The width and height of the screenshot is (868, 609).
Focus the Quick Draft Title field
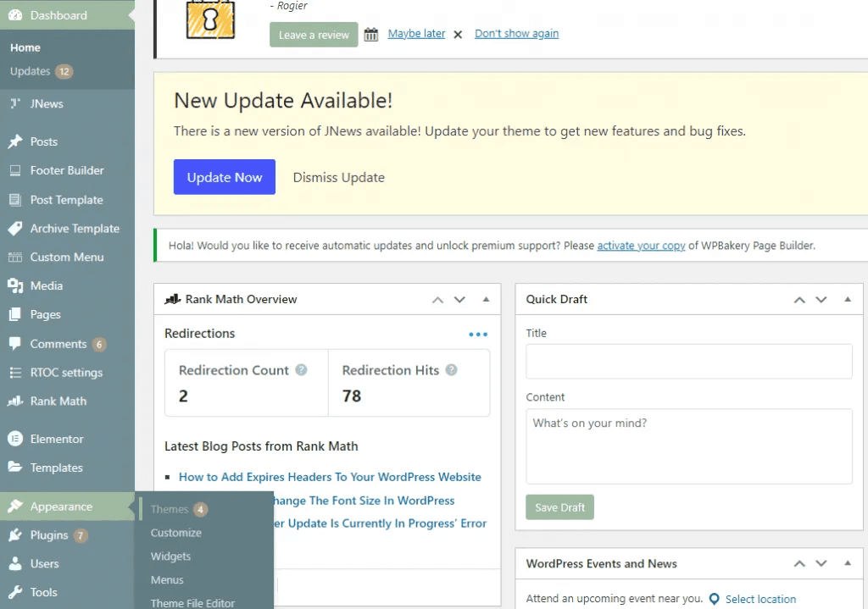tap(688, 362)
